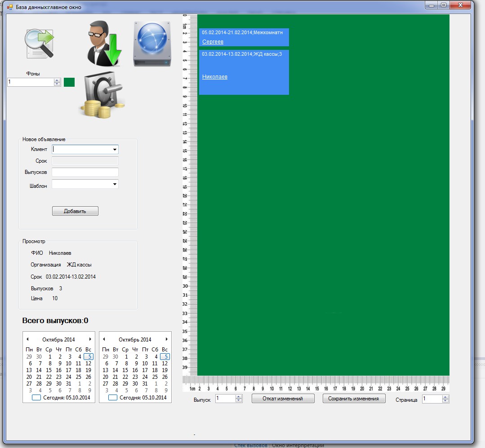This screenshot has width=485, height=448.
Task: Click Сегодня: 05.10.2014 in left calendar
Action: click(67, 398)
